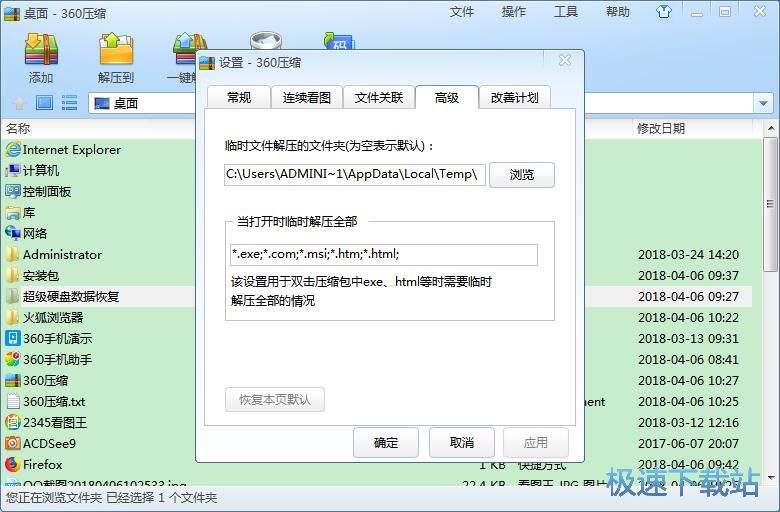
Task: Click the 应用 button
Action: 536,442
